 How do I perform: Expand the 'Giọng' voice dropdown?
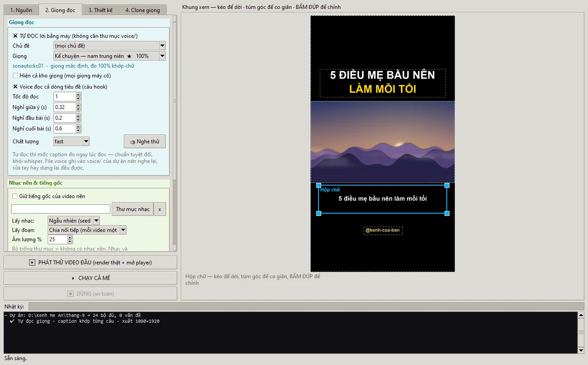[109, 56]
